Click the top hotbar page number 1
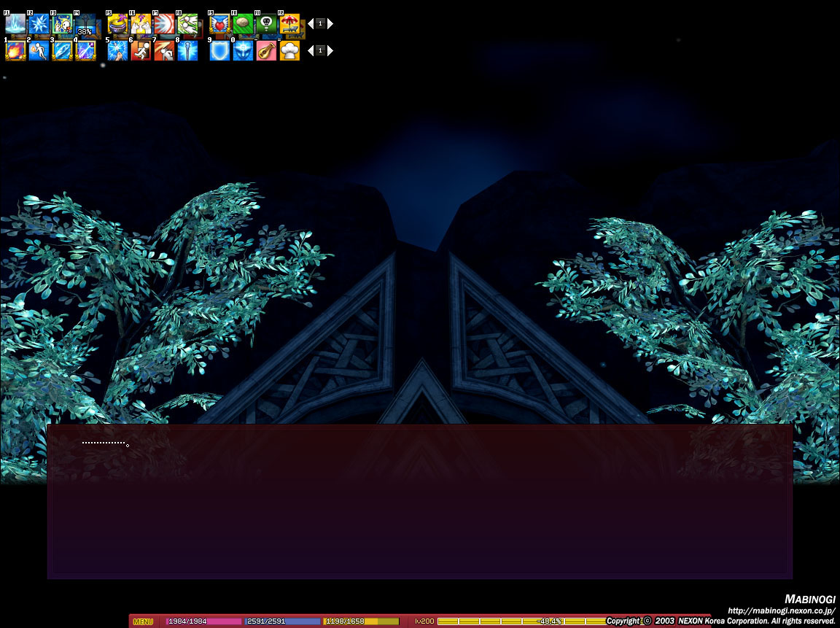This screenshot has height=628, width=840. 320,23
